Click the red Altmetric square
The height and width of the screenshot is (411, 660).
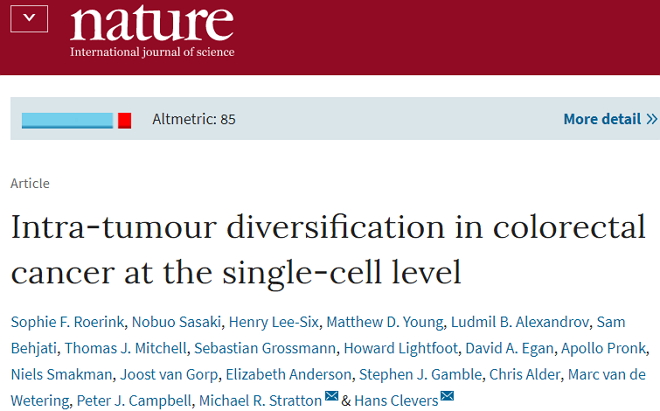(x=125, y=120)
